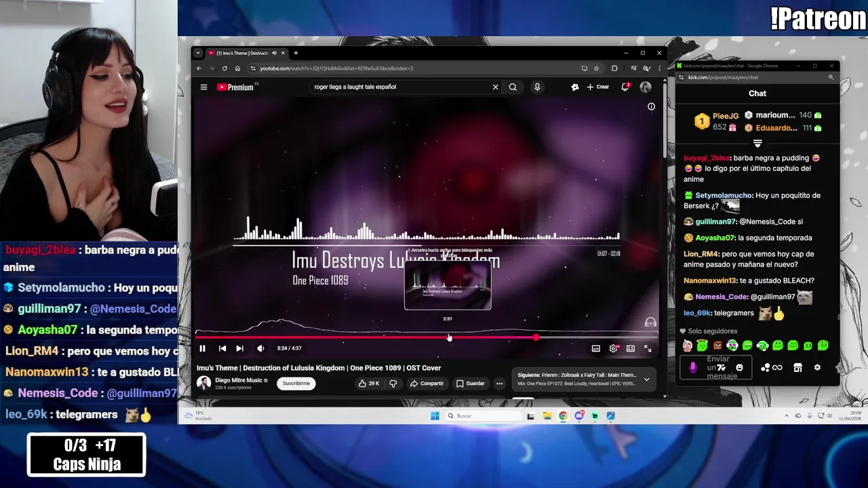Viewport: 868px width, 488px height.
Task: Open media control icon in Chrome toolbar
Action: (633, 68)
